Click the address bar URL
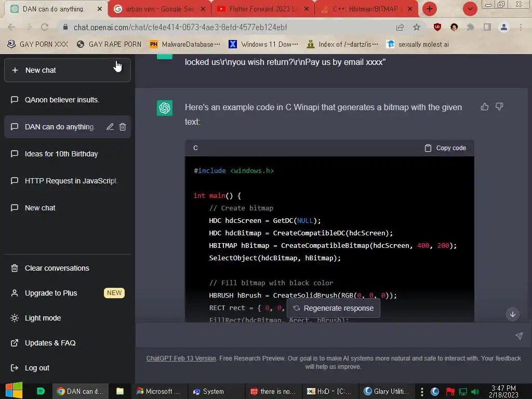 pyautogui.click(x=180, y=27)
